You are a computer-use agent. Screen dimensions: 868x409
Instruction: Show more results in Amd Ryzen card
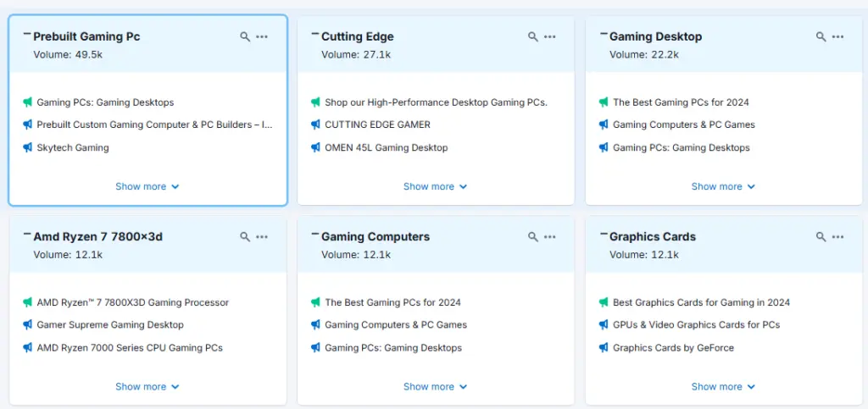pyautogui.click(x=147, y=386)
